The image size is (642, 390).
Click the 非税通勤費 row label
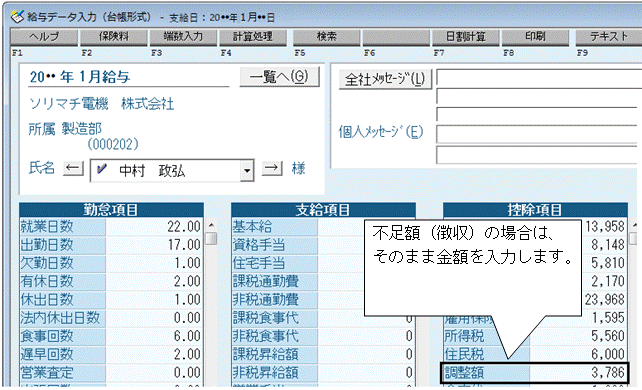coord(275,300)
